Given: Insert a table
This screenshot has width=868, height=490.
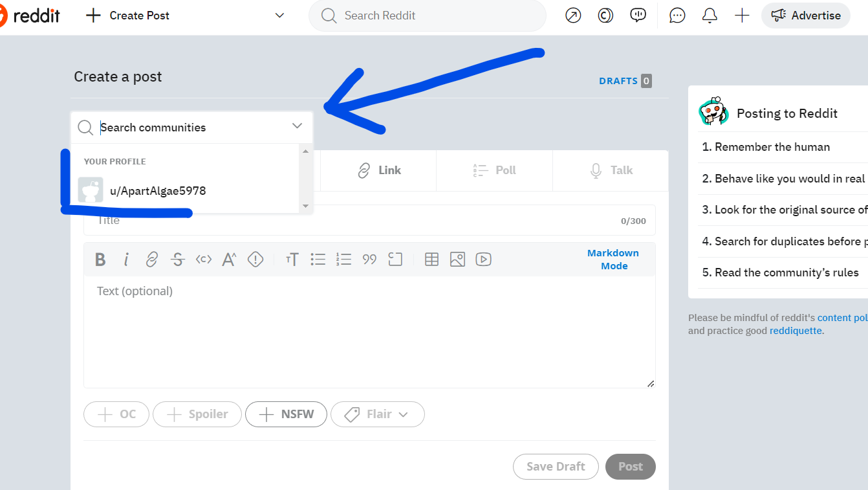Looking at the screenshot, I should pyautogui.click(x=431, y=260).
